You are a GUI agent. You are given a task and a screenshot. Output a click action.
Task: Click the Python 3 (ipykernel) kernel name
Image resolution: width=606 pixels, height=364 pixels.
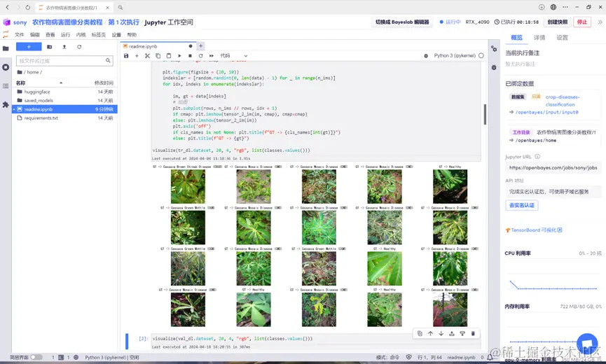coord(455,55)
